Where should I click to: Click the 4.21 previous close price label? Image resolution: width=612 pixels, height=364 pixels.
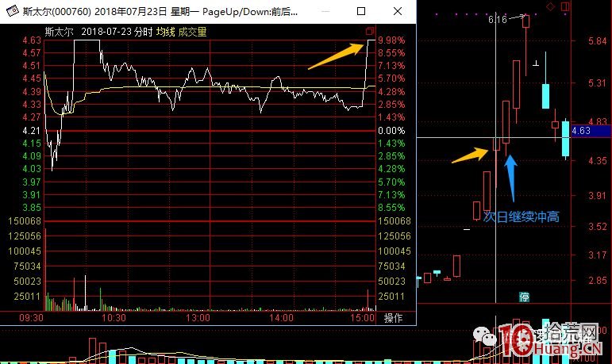[x=31, y=131]
